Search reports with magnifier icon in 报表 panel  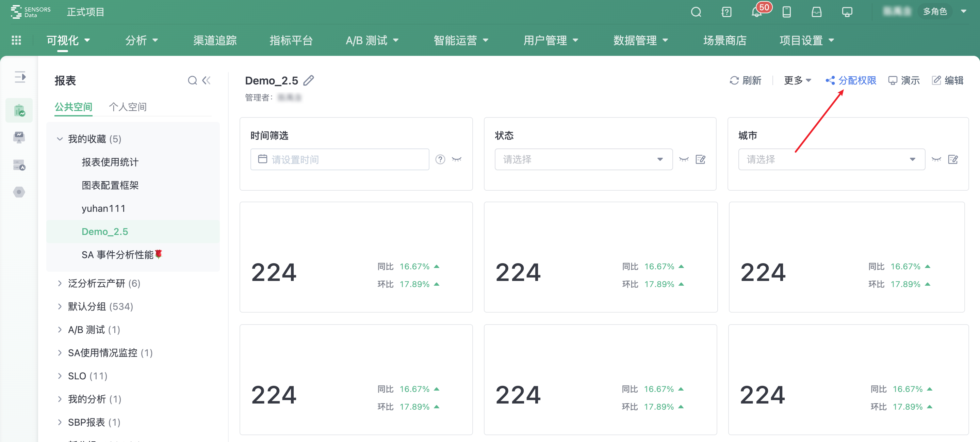pyautogui.click(x=193, y=80)
